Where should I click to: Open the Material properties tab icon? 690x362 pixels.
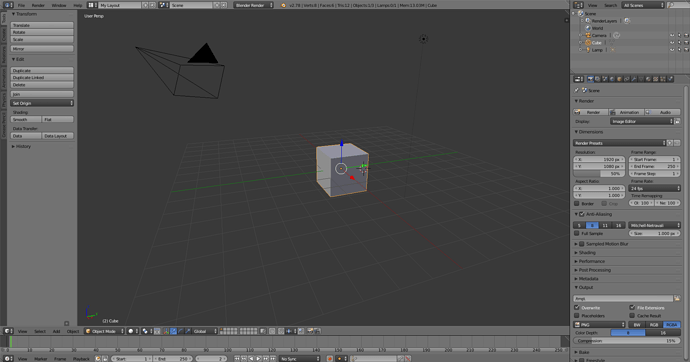point(648,79)
